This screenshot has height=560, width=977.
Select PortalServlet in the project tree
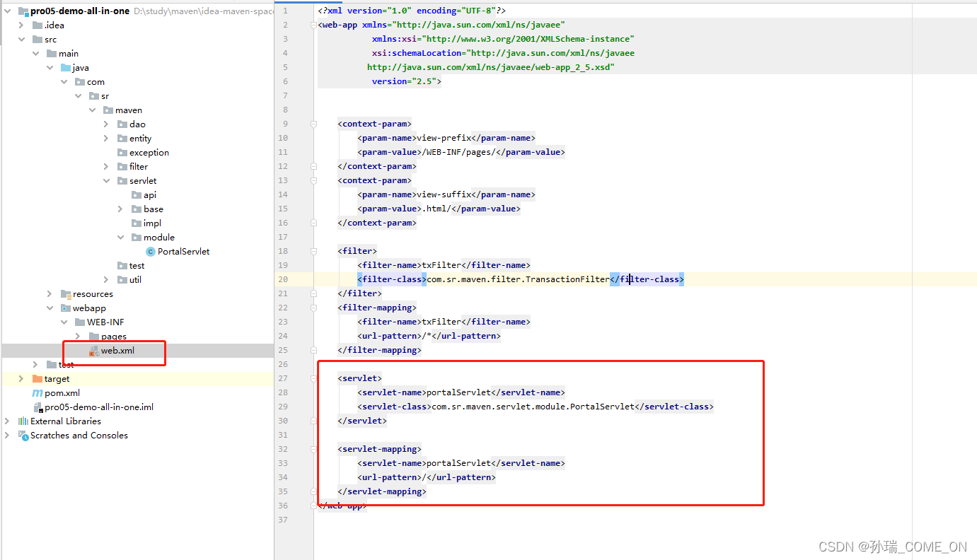(184, 252)
